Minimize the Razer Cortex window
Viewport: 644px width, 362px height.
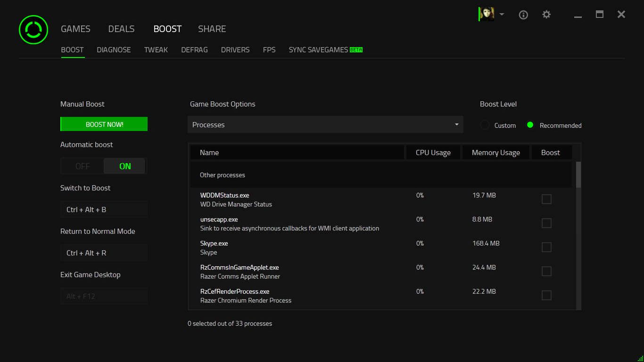point(578,16)
